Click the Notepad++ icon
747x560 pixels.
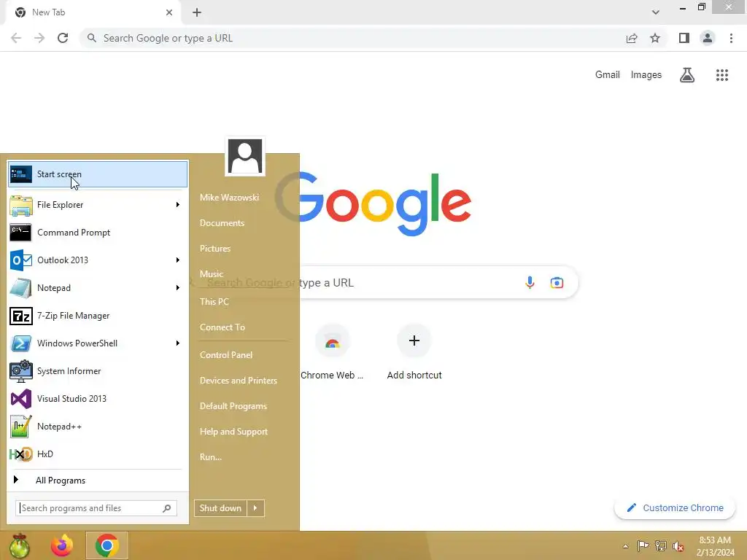coord(21,426)
